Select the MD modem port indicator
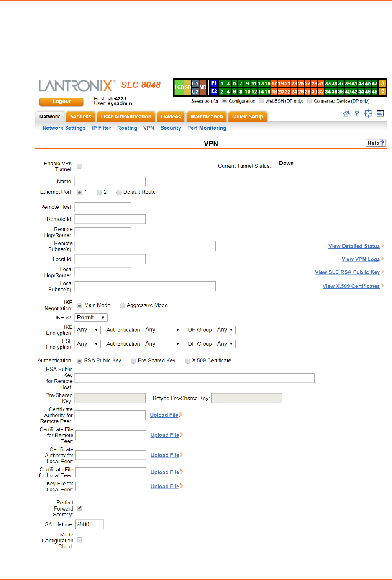 [203, 87]
